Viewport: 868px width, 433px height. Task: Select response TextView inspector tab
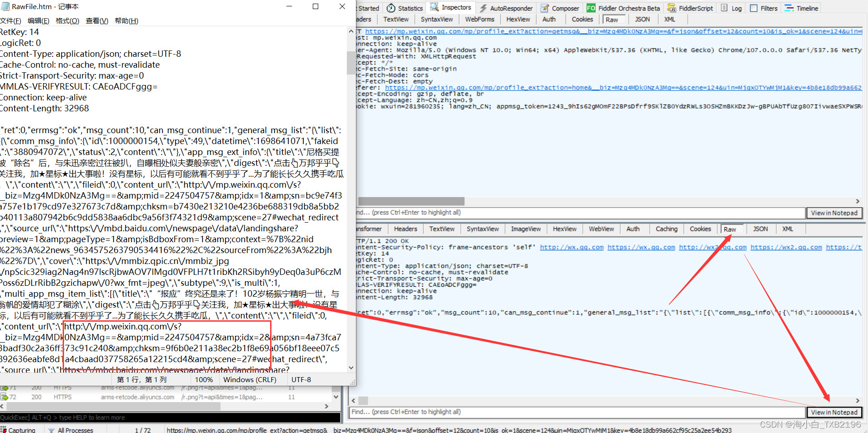pos(442,229)
